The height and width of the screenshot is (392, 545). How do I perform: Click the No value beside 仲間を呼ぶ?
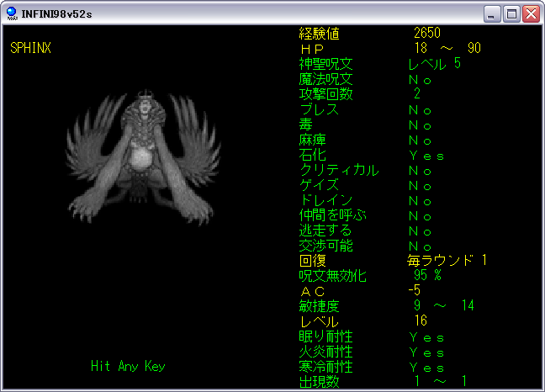coord(420,216)
